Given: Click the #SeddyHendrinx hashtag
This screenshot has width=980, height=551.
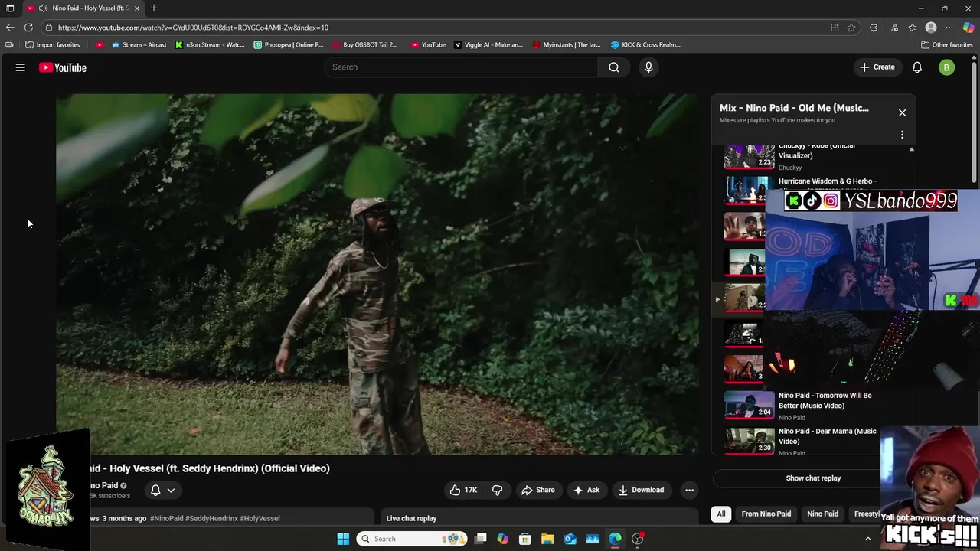Looking at the screenshot, I should click(211, 518).
